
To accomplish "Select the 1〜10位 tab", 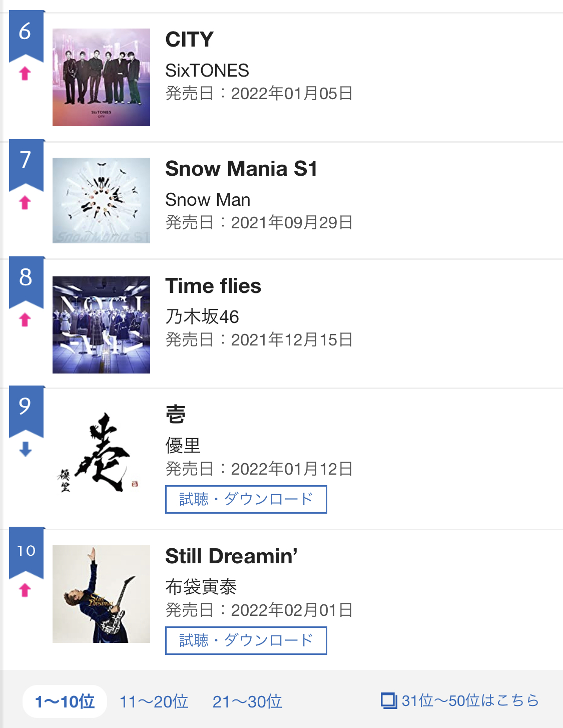I will click(65, 701).
